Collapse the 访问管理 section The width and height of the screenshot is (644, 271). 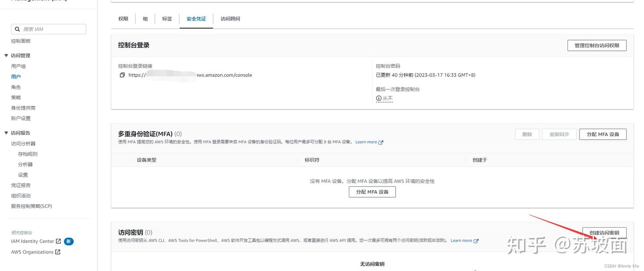6,55
